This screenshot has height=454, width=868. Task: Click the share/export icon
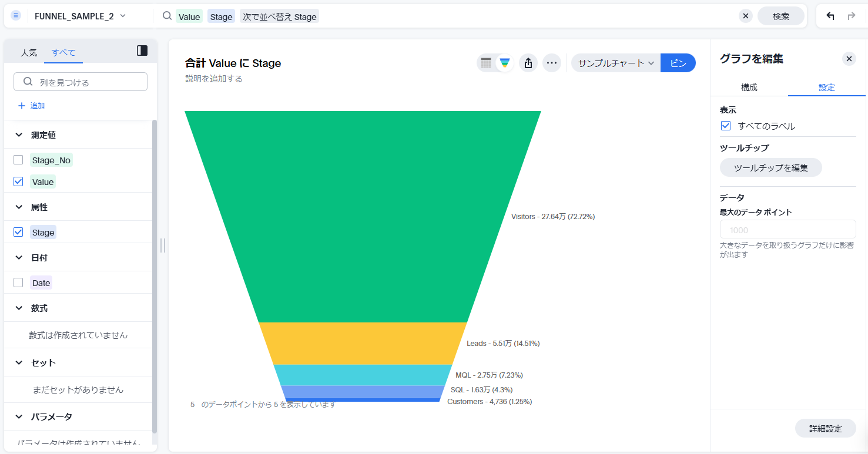528,63
